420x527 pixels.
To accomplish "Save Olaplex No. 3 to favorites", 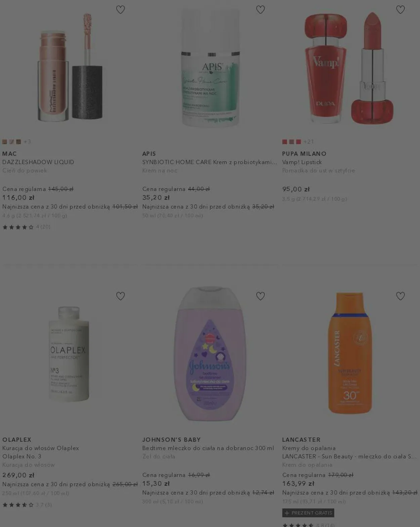I will pyautogui.click(x=120, y=296).
